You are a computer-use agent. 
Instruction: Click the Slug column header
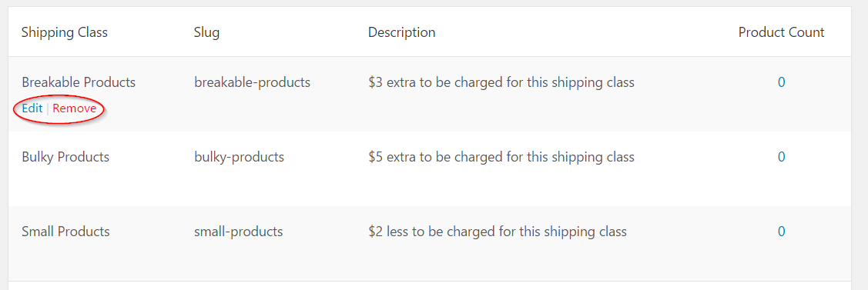206,32
